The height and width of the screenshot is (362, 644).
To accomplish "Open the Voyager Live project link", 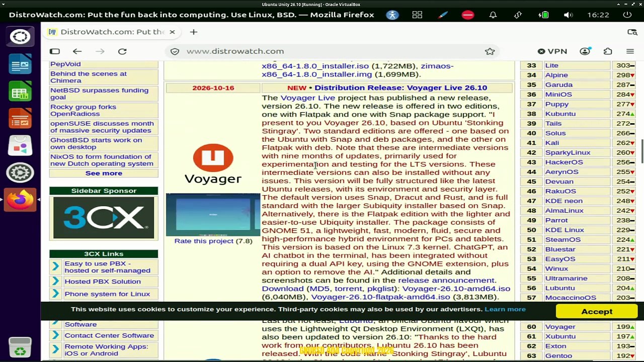I will [308, 98].
